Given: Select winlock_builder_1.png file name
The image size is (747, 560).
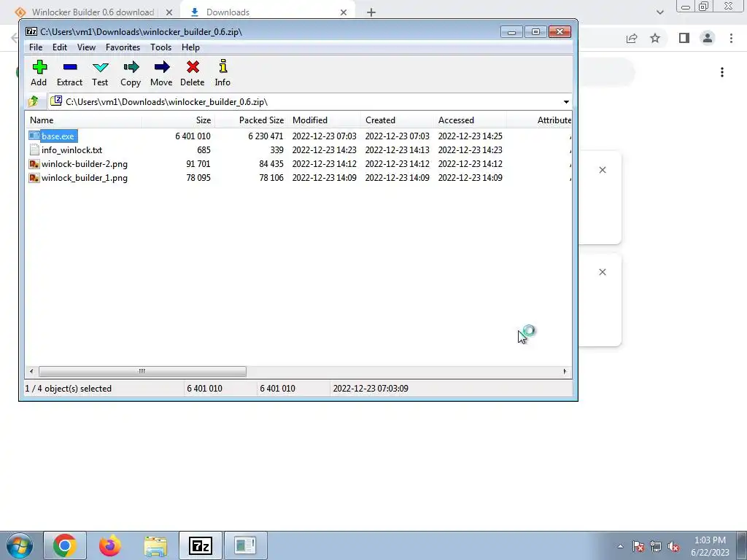Looking at the screenshot, I should pyautogui.click(x=85, y=178).
